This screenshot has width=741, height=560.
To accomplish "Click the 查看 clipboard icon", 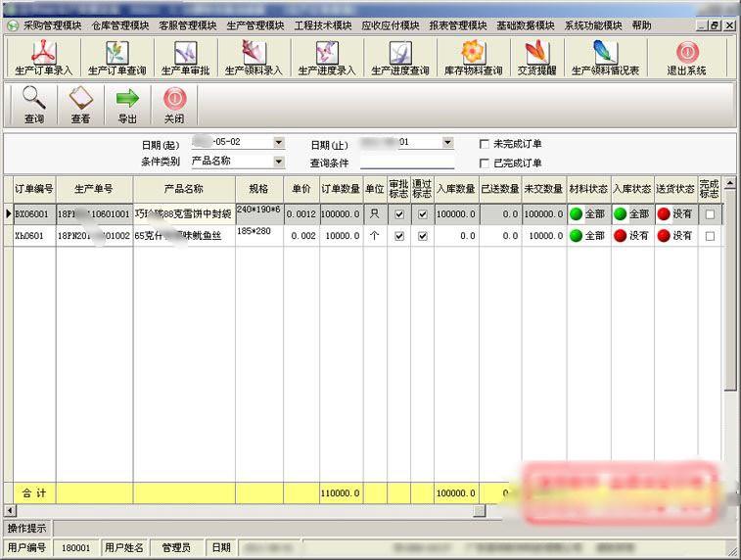I will [80, 98].
